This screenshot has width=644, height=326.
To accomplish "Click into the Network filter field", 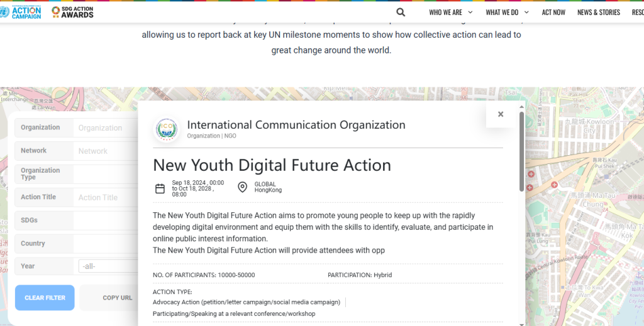I will 106,151.
